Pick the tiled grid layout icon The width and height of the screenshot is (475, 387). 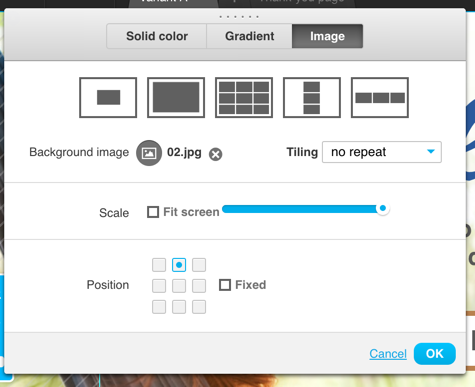[244, 98]
